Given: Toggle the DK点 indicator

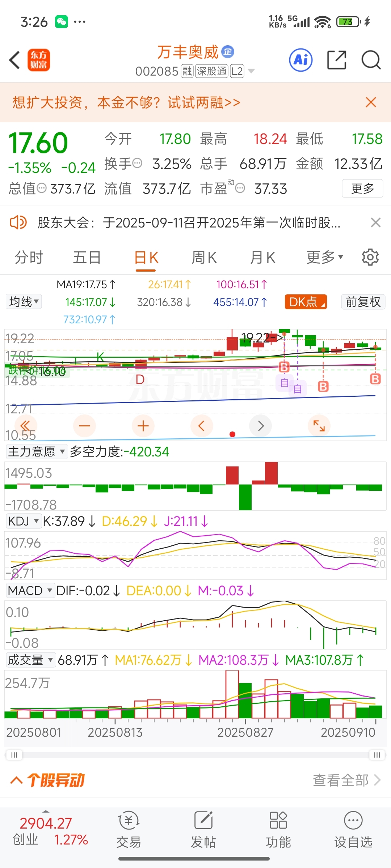Looking at the screenshot, I should tap(306, 302).
